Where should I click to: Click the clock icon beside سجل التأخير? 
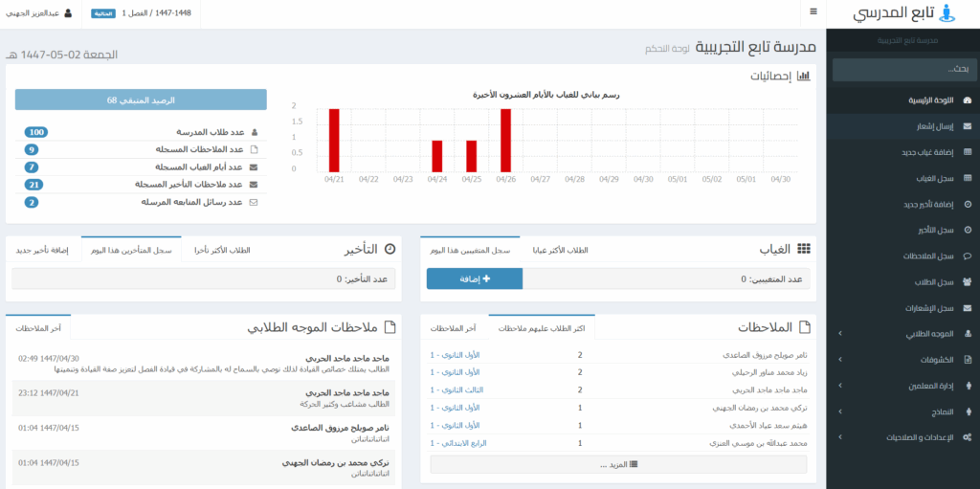pos(968,230)
